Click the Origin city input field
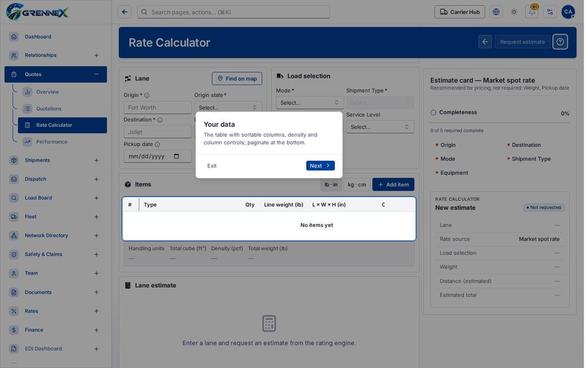The height and width of the screenshot is (368, 588). pos(157,108)
